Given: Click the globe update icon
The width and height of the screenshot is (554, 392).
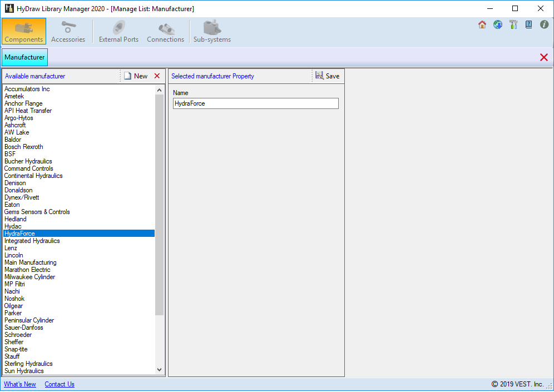Looking at the screenshot, I should [x=497, y=24].
